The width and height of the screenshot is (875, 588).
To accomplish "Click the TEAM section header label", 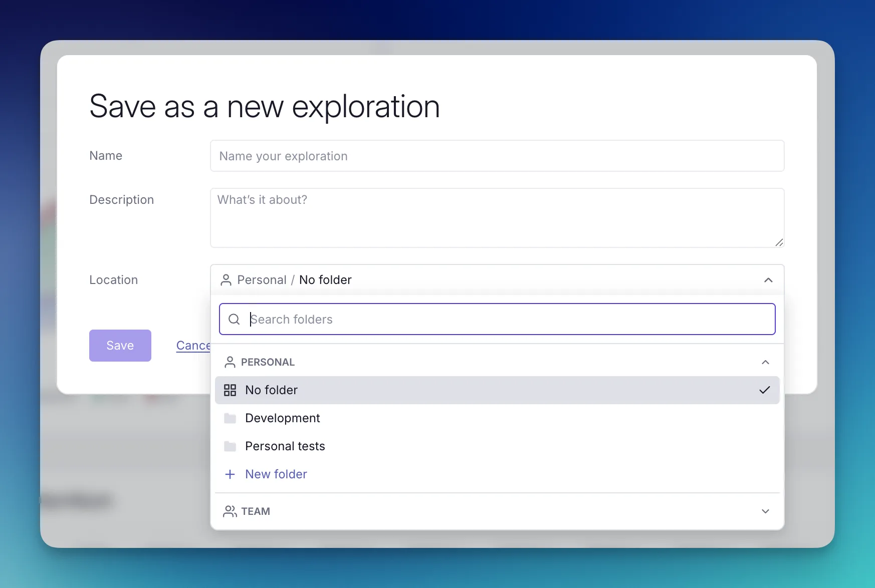I will pos(256,511).
